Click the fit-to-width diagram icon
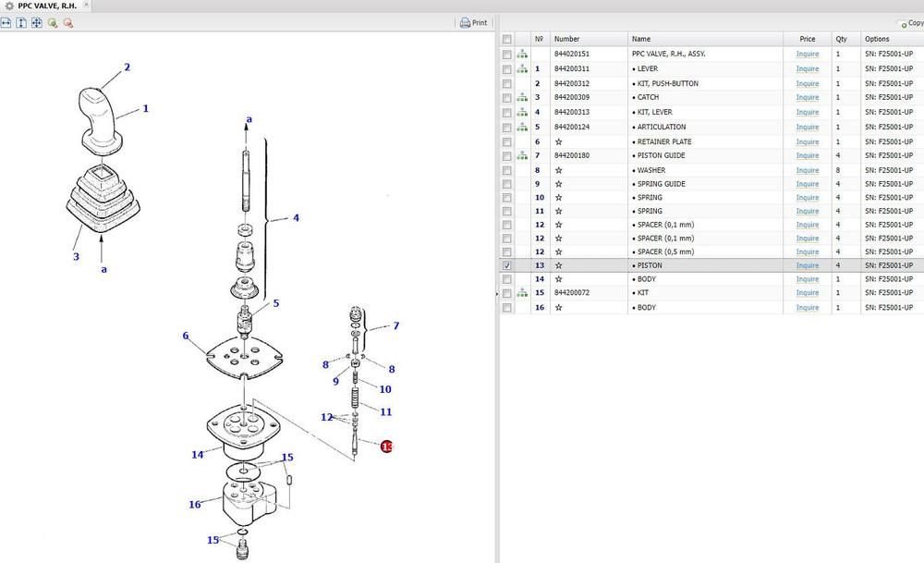This screenshot has width=924, height=563. tap(6, 23)
